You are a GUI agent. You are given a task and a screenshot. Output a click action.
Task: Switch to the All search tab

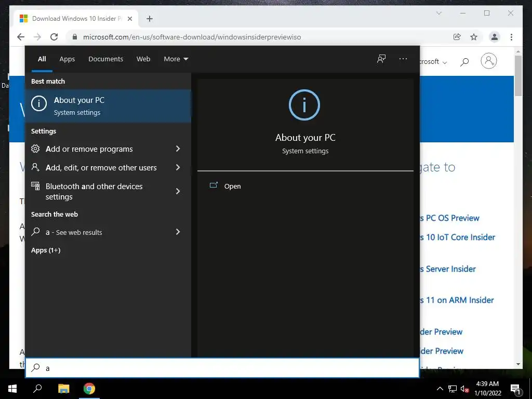point(42,59)
